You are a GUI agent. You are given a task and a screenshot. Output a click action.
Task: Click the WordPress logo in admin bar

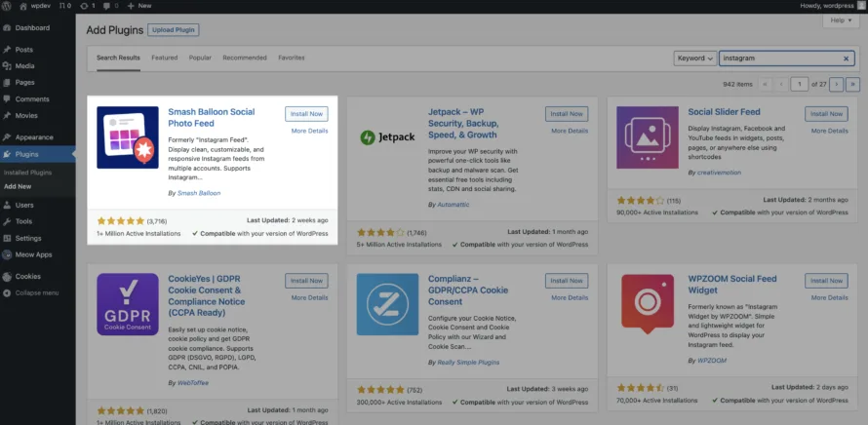click(8, 6)
